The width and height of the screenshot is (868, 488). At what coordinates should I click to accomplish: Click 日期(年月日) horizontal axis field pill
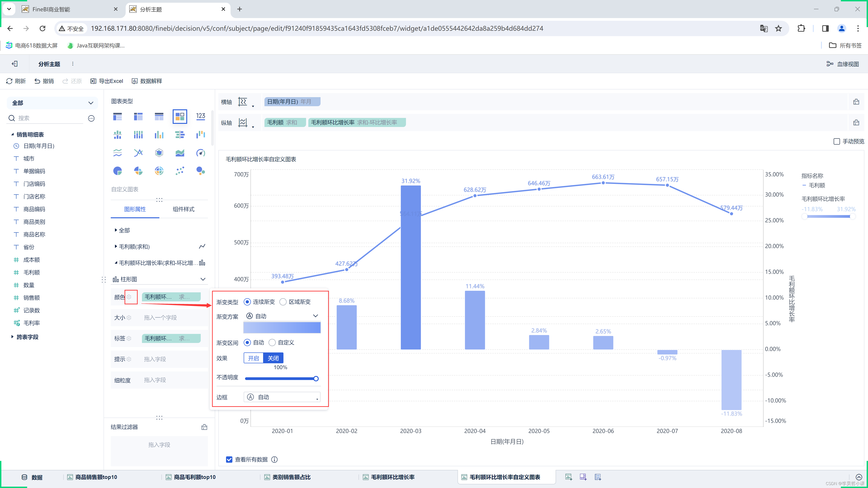point(292,102)
